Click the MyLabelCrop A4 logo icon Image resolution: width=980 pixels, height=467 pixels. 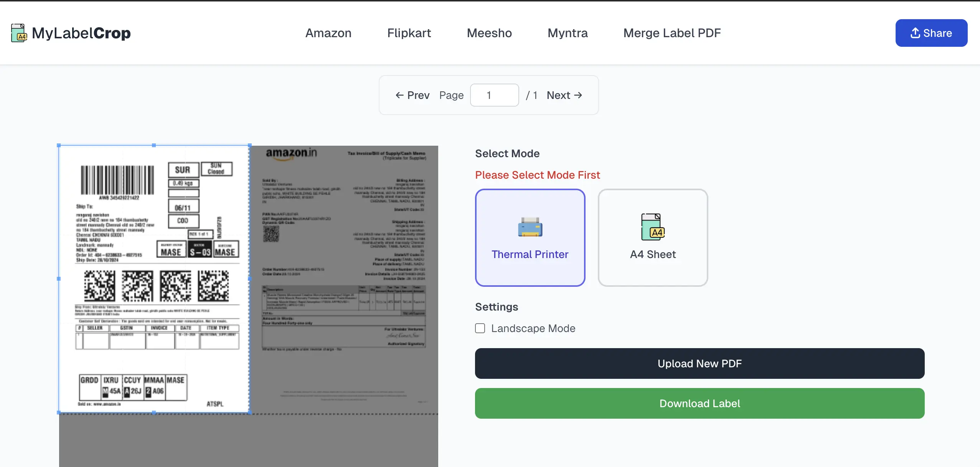tap(19, 33)
